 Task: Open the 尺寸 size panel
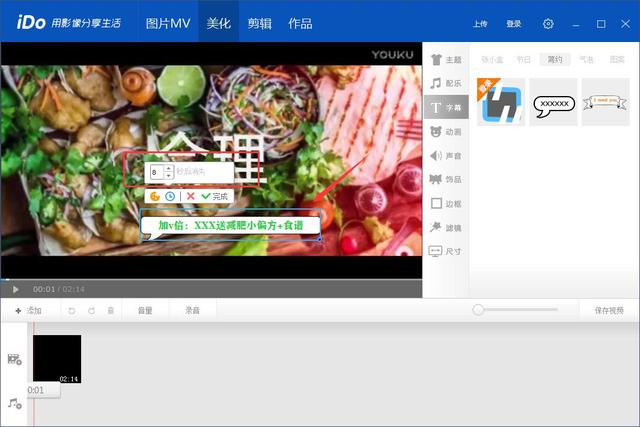[x=445, y=251]
